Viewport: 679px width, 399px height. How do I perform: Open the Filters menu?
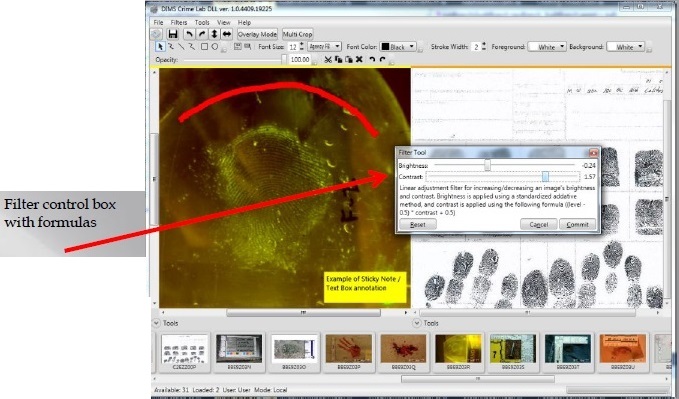click(x=179, y=23)
